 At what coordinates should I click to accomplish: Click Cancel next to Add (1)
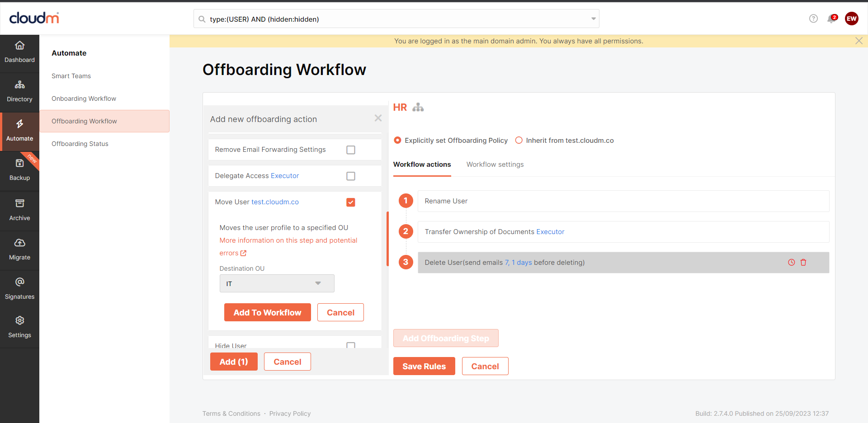288,362
